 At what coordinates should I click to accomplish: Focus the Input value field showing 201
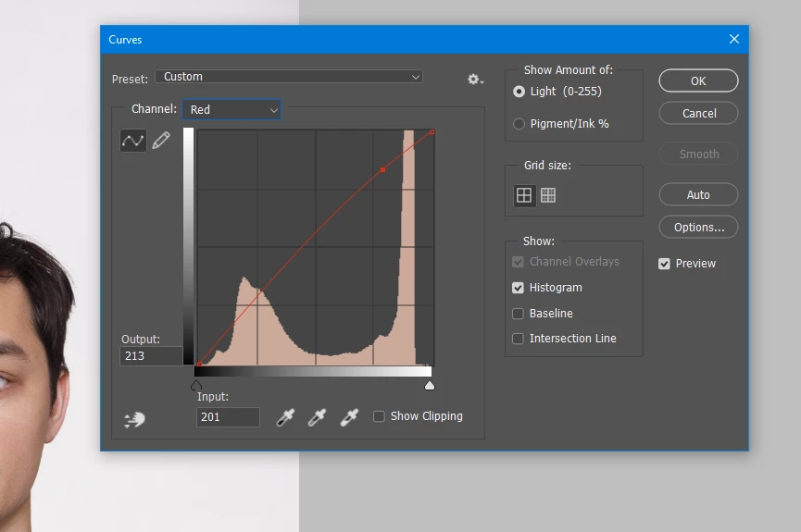[228, 417]
